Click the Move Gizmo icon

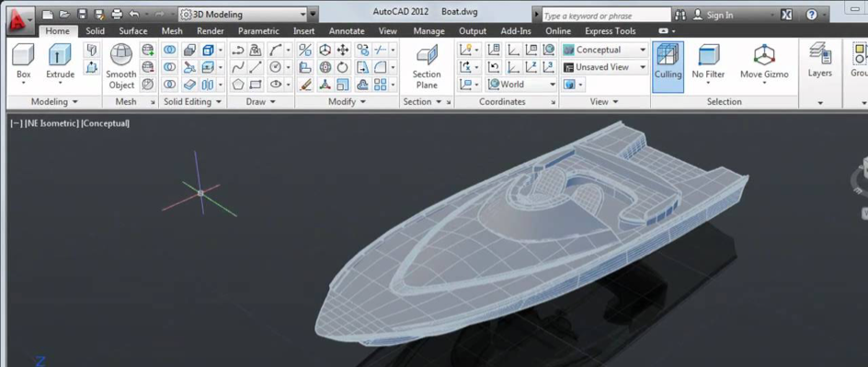[x=764, y=62]
